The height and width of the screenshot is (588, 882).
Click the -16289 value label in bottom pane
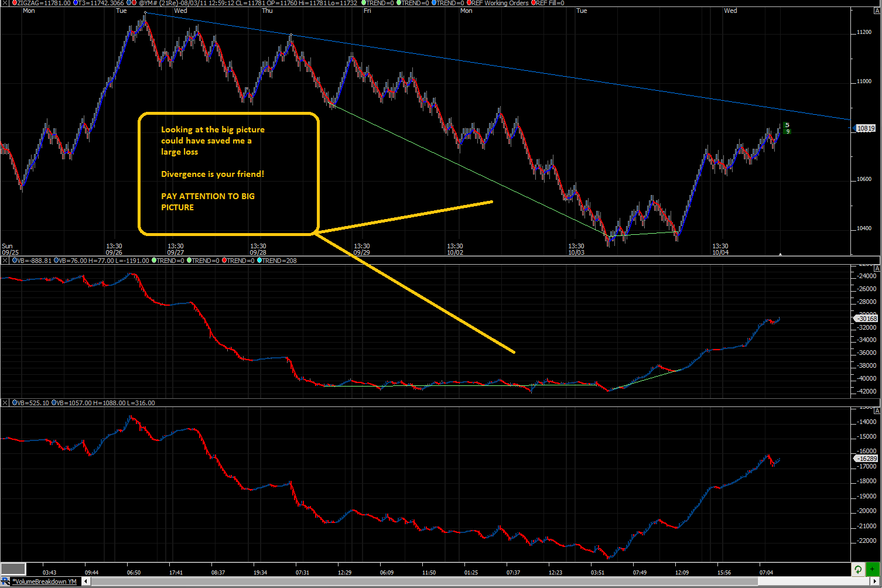pos(867,459)
